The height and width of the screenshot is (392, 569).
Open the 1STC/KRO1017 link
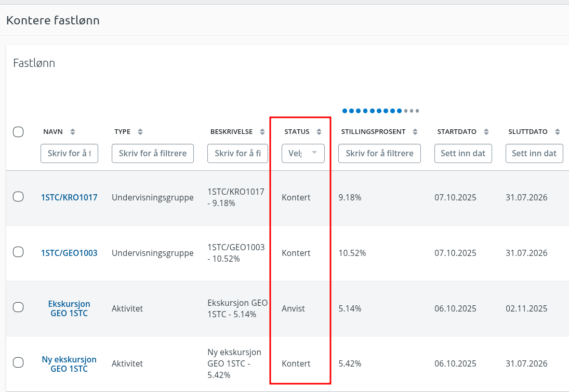coord(69,198)
